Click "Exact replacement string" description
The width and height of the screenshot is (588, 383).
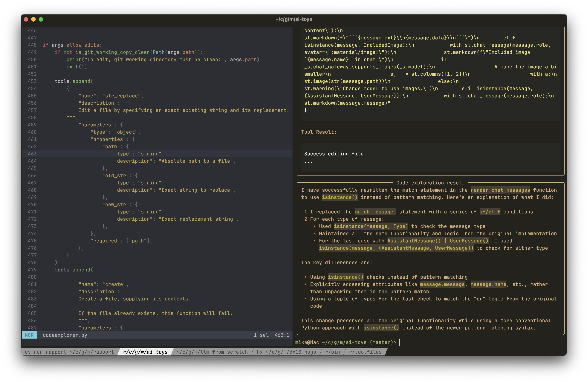(197, 219)
